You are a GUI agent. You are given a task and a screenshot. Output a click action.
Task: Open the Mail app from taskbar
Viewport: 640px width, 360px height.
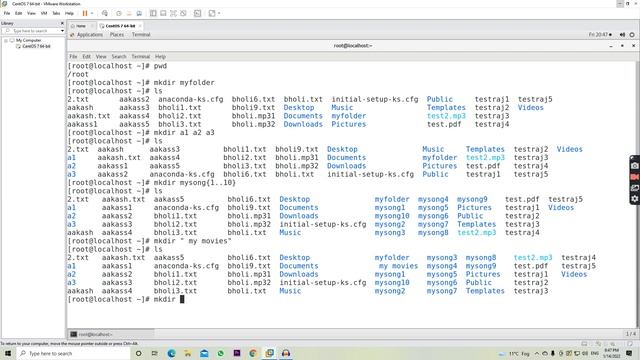tap(204, 353)
